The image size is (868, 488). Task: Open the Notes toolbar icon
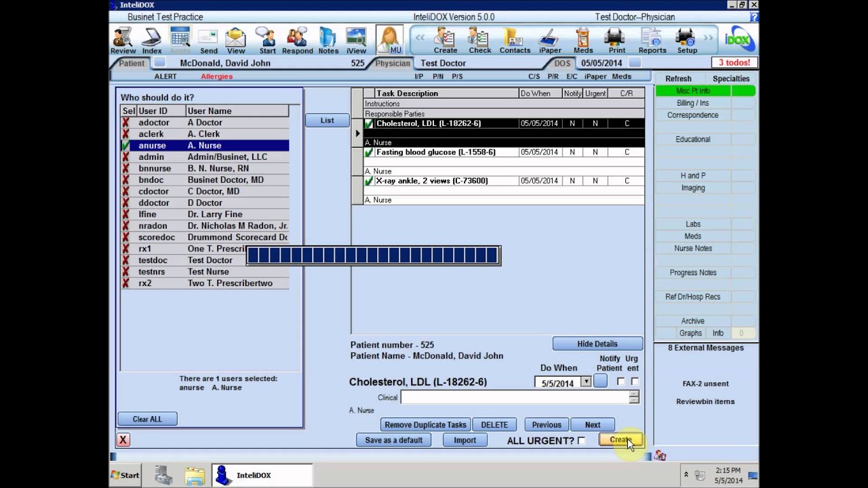328,41
